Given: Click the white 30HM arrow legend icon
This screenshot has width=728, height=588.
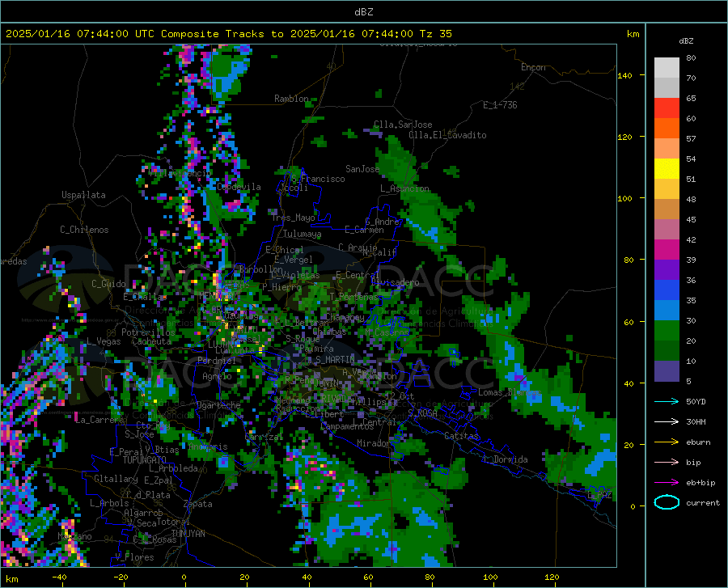Looking at the screenshot, I should pos(667,422).
